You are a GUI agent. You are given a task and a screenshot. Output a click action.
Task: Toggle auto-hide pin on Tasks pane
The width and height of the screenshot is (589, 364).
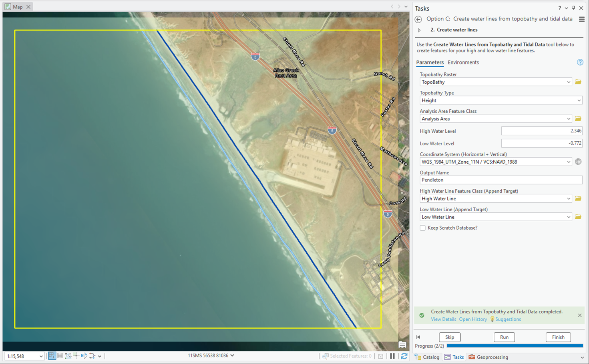point(573,8)
